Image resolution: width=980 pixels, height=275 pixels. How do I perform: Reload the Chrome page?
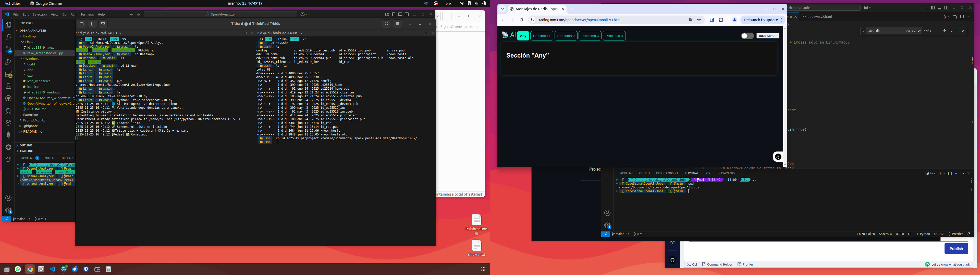coord(521,20)
